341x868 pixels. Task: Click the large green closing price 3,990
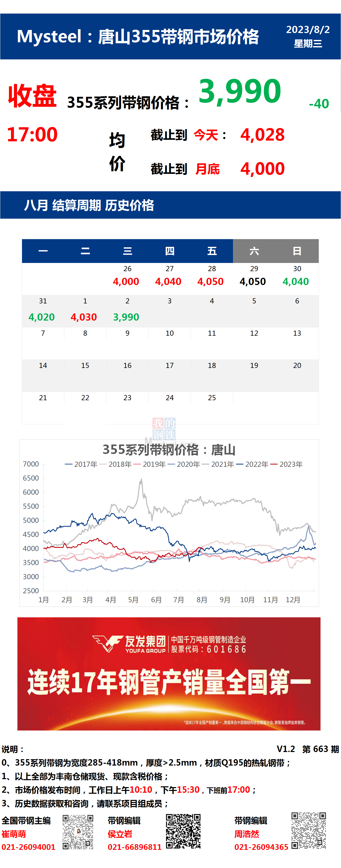240,91
